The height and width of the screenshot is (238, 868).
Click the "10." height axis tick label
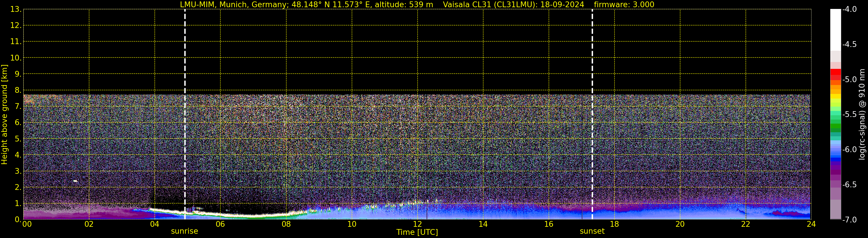(16, 58)
